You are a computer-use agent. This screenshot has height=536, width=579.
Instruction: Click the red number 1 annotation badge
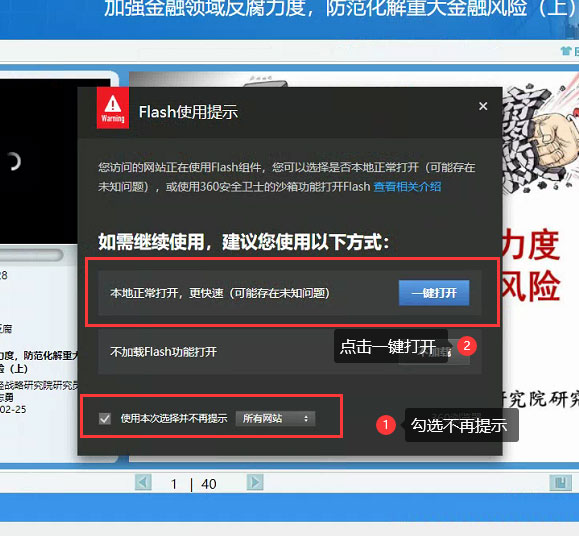pos(386,425)
